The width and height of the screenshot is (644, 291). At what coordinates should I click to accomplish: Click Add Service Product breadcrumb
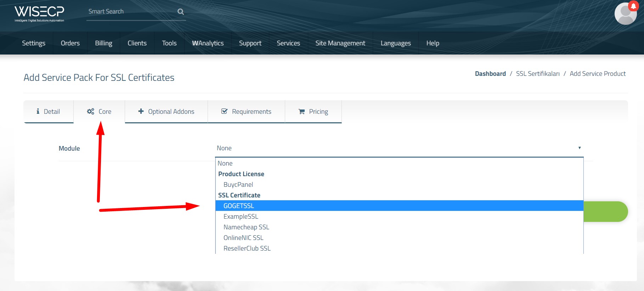point(598,74)
